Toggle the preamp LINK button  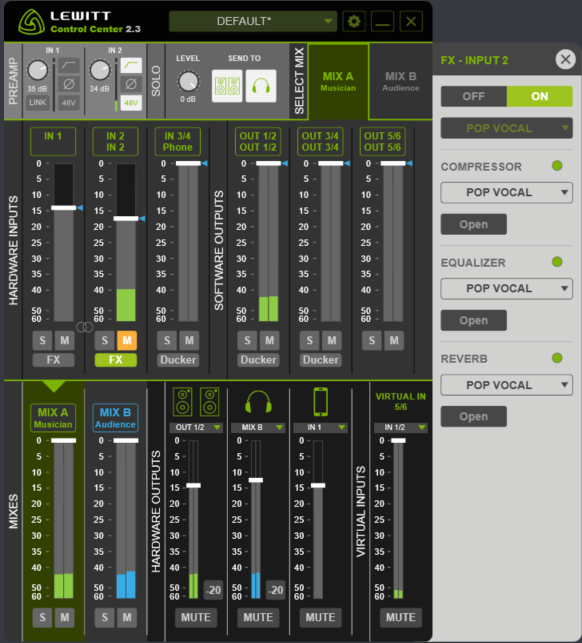coord(38,102)
